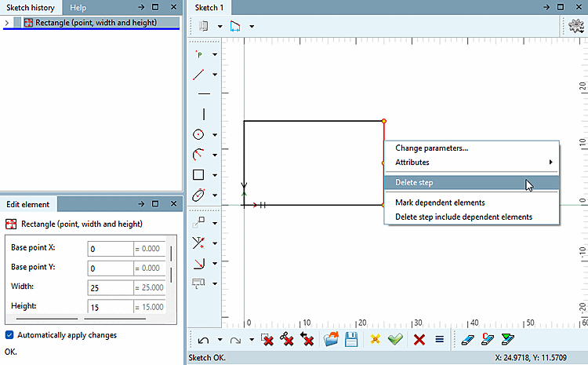This screenshot has width=588, height=365.
Task: Select the Sketch 1 tab
Action: tap(209, 8)
